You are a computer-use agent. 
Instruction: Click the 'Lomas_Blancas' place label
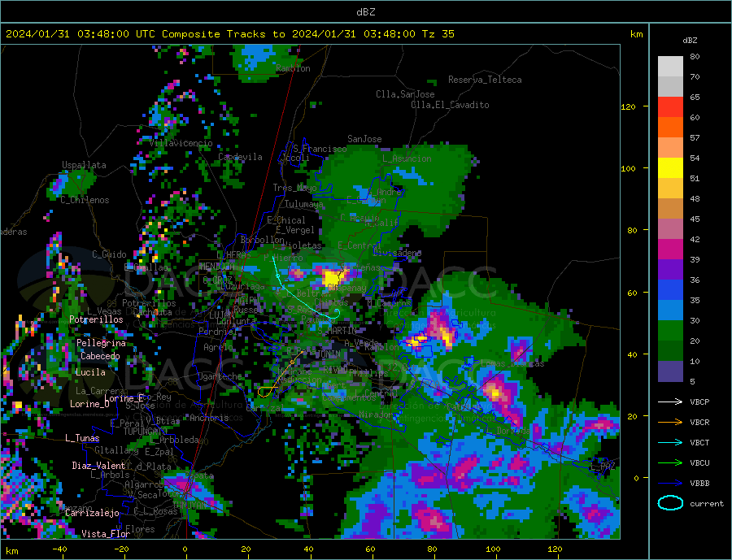pyautogui.click(x=512, y=363)
